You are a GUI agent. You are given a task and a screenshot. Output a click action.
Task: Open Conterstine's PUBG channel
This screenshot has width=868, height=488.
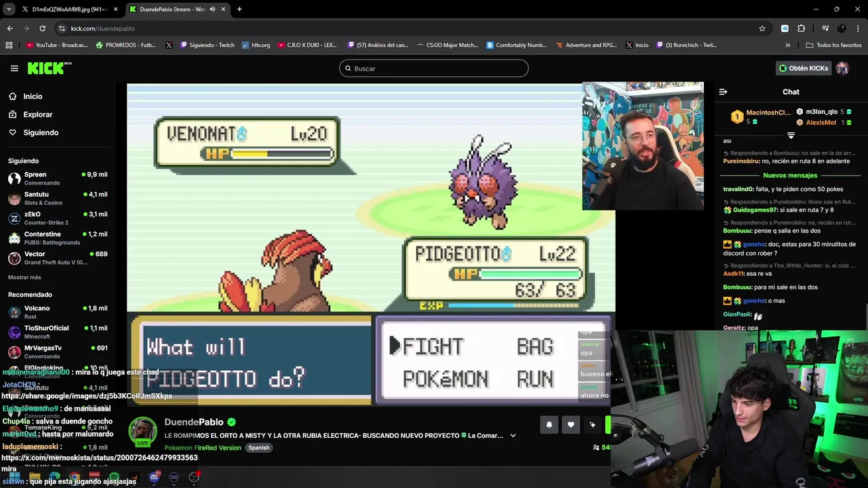pos(58,238)
